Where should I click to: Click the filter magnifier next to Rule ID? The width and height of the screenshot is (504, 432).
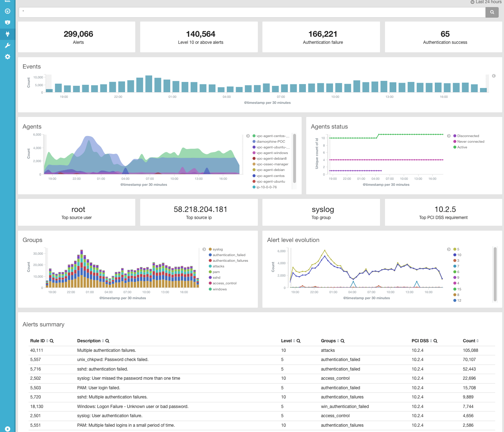(52, 341)
